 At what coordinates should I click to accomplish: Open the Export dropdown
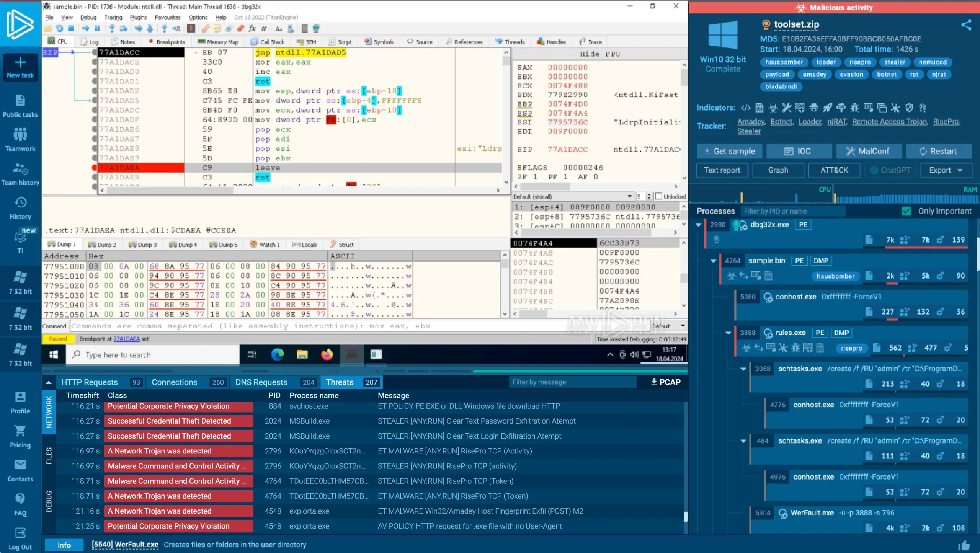click(946, 170)
